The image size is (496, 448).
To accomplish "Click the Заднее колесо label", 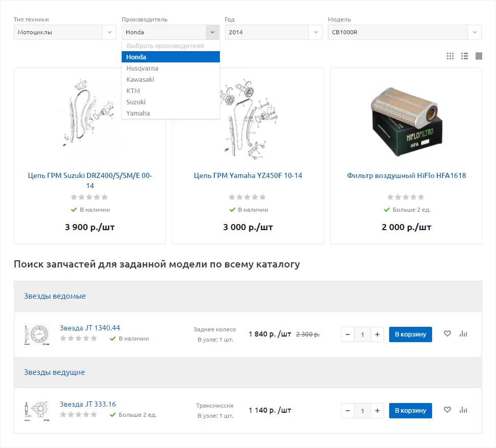I will 215,329.
